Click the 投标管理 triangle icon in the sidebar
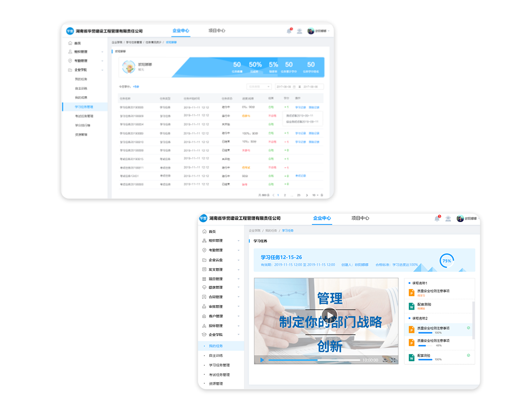Screen dimensions: 532x404 pyautogui.click(x=204, y=326)
